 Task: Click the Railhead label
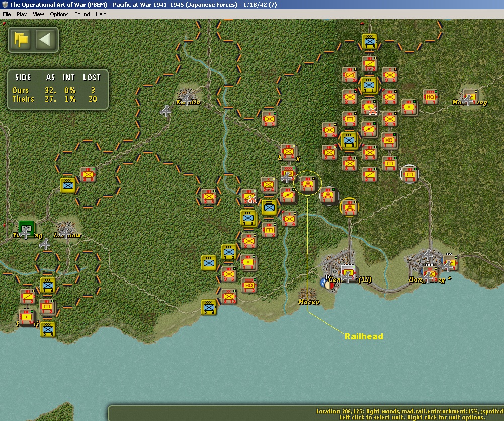pos(364,336)
